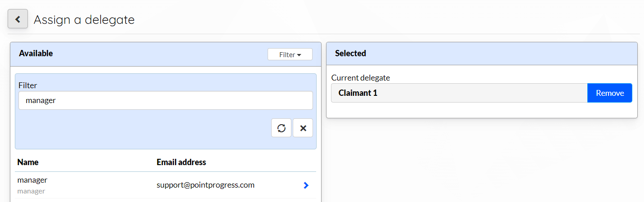Click the 'Assign a delegate' page title
Viewport: 644px width, 202px height.
(x=84, y=20)
